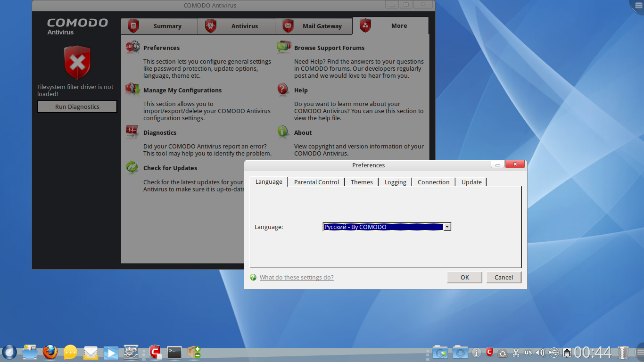Open the yellow chat bubble messenger icon
Viewport: 644px width, 362px height.
(x=70, y=352)
